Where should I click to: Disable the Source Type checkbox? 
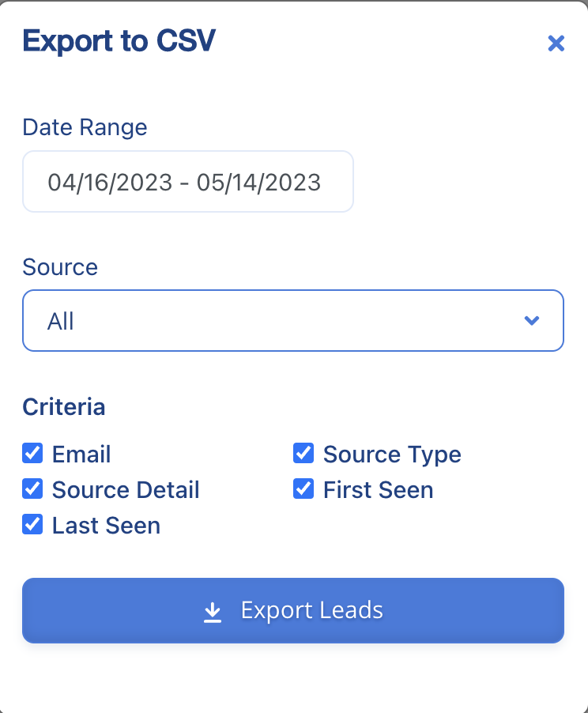click(303, 453)
